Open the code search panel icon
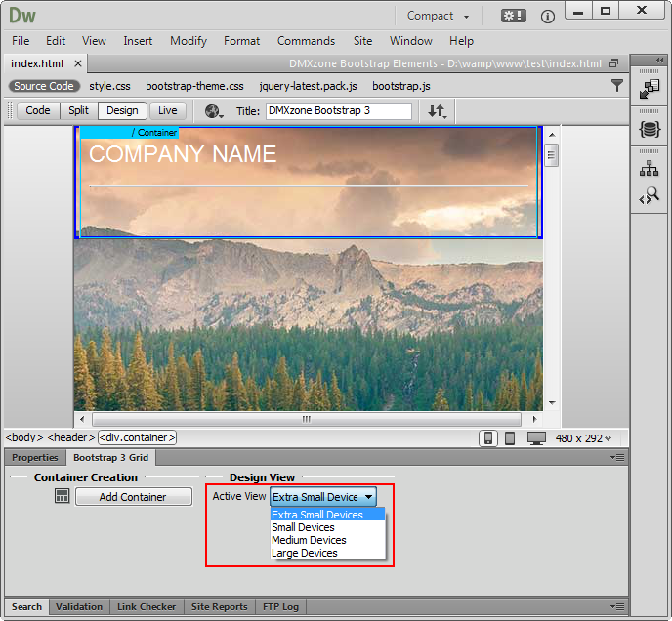The height and width of the screenshot is (621, 672). [x=650, y=195]
